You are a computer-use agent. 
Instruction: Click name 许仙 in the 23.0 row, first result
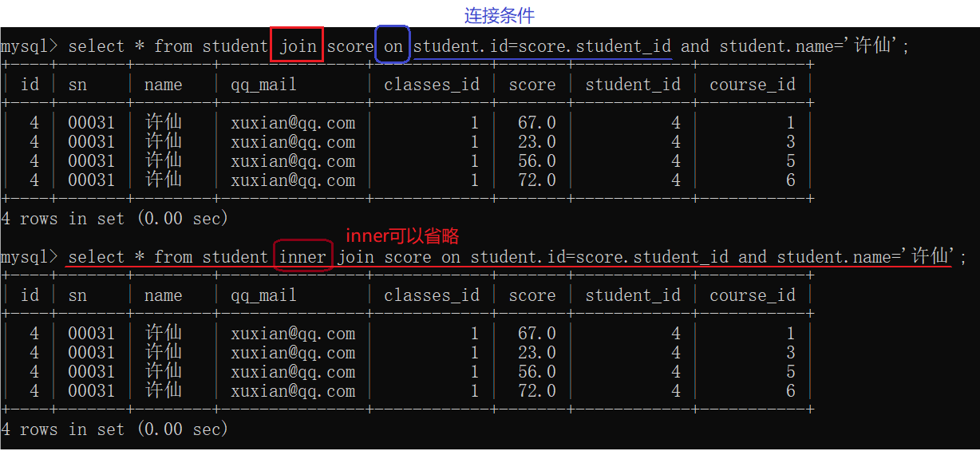(x=164, y=141)
